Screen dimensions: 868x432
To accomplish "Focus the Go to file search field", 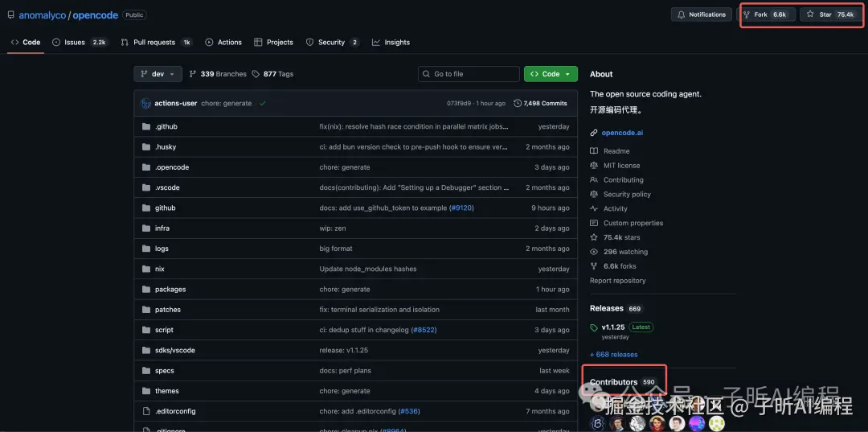I will tap(469, 74).
